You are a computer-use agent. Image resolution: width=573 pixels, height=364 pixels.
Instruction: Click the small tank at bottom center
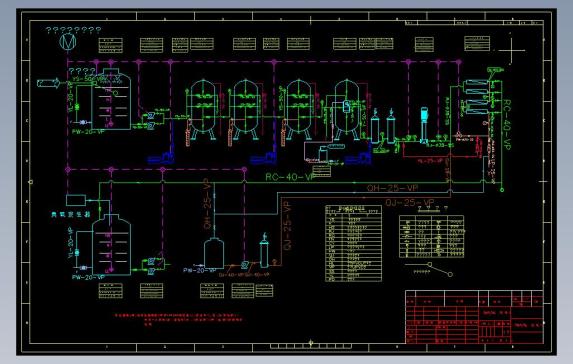(214, 253)
